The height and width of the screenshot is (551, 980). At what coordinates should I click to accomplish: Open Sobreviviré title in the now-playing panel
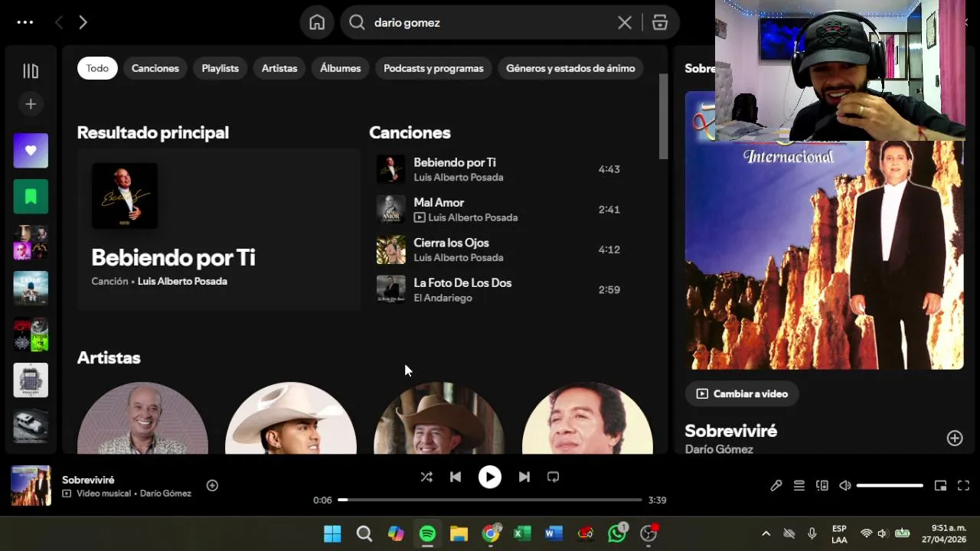pos(730,431)
